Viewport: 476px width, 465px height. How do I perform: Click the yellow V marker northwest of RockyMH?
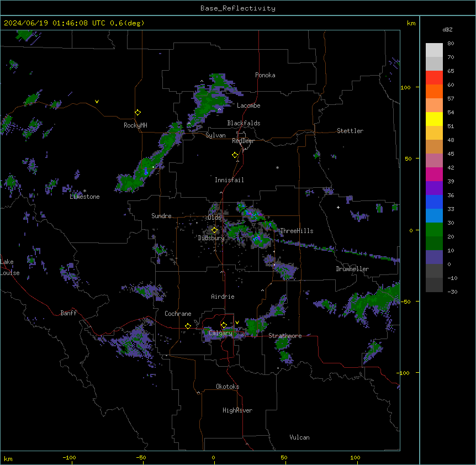[x=97, y=102]
